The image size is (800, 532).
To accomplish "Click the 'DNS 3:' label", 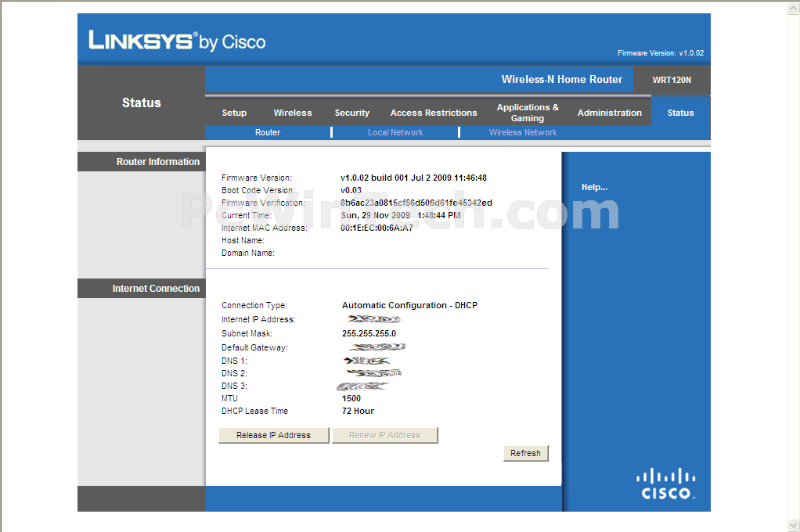I will pos(234,386).
